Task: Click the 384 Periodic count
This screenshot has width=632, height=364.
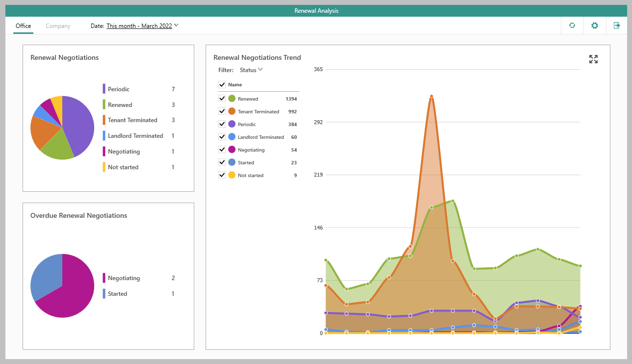Action: [292, 125]
